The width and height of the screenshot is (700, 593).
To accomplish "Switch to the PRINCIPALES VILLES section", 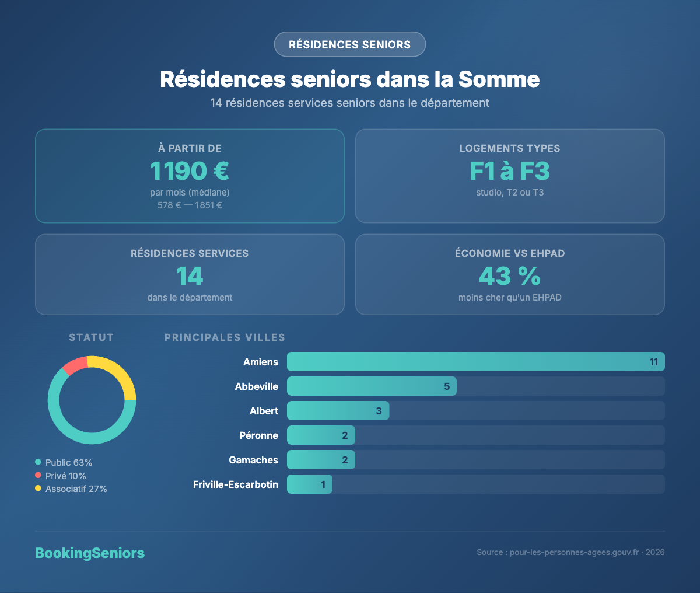I will pos(225,337).
